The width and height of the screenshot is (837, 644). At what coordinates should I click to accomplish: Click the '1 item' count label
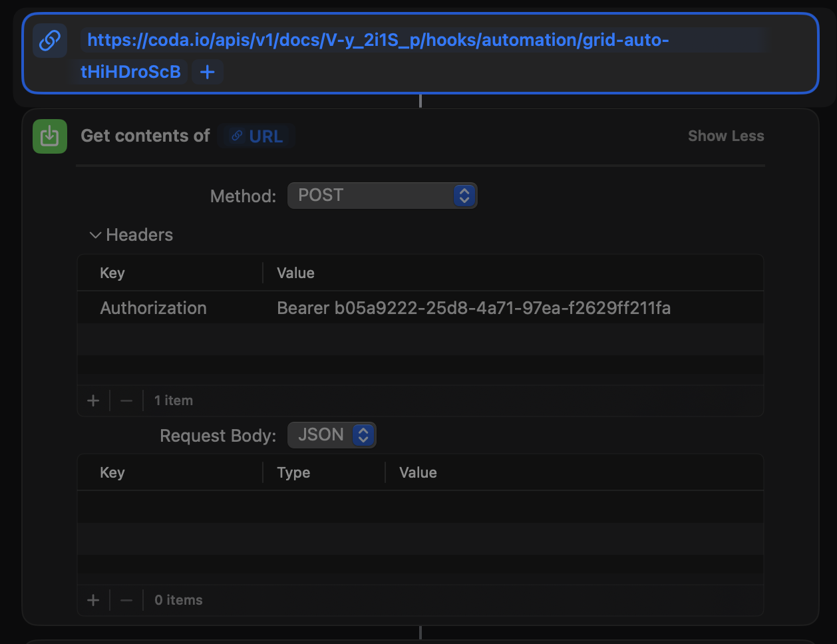[174, 401]
